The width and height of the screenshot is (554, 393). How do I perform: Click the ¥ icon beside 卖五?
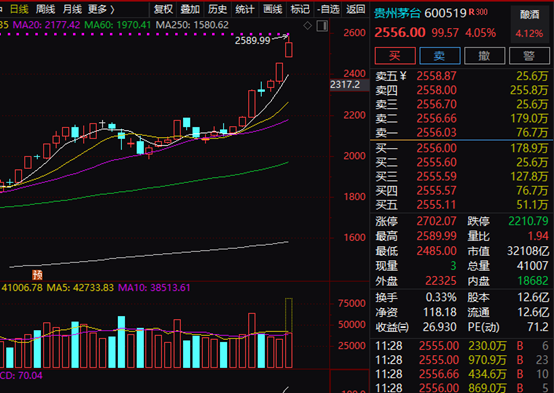click(x=403, y=76)
